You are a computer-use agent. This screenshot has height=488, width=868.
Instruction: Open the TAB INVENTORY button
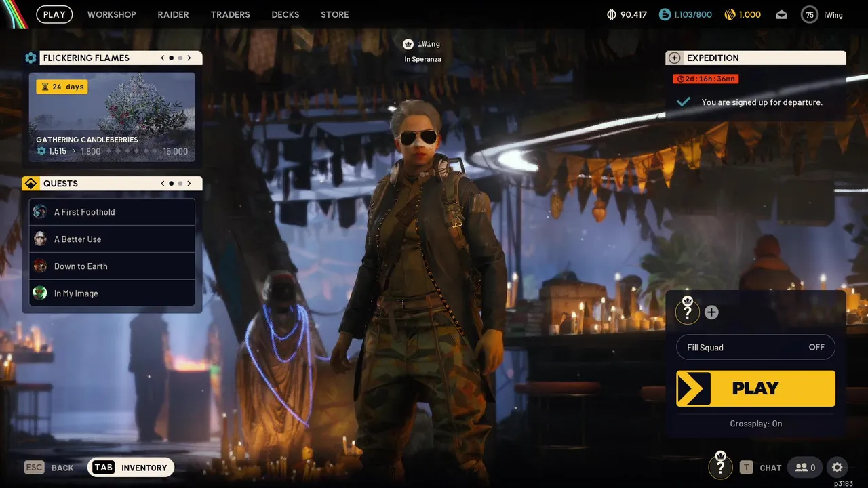pyautogui.click(x=131, y=467)
